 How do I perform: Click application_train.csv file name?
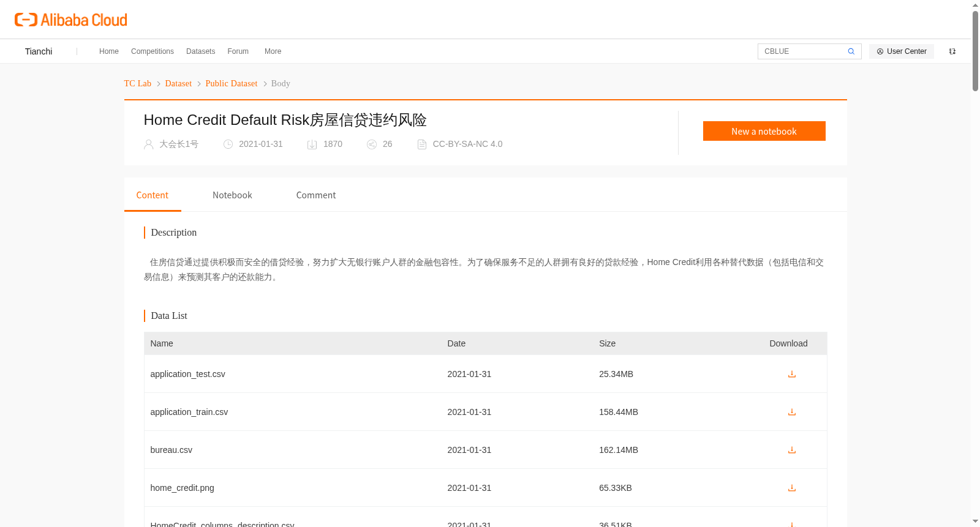coord(189,412)
